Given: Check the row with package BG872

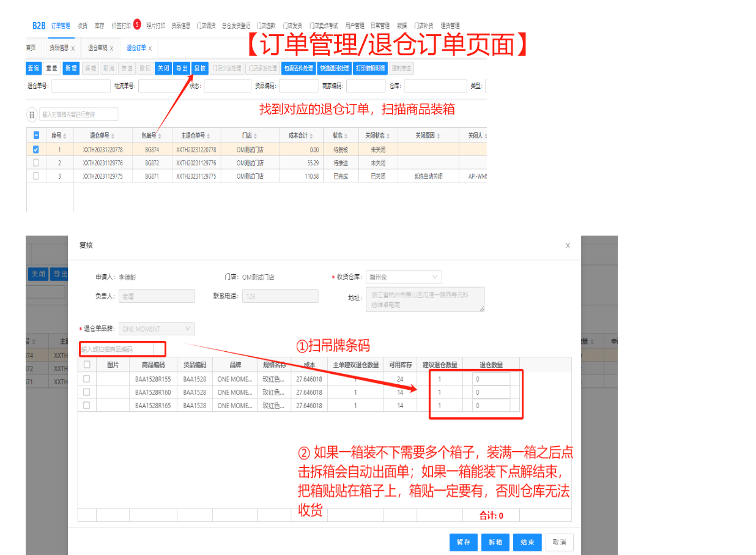Looking at the screenshot, I should (x=36, y=163).
